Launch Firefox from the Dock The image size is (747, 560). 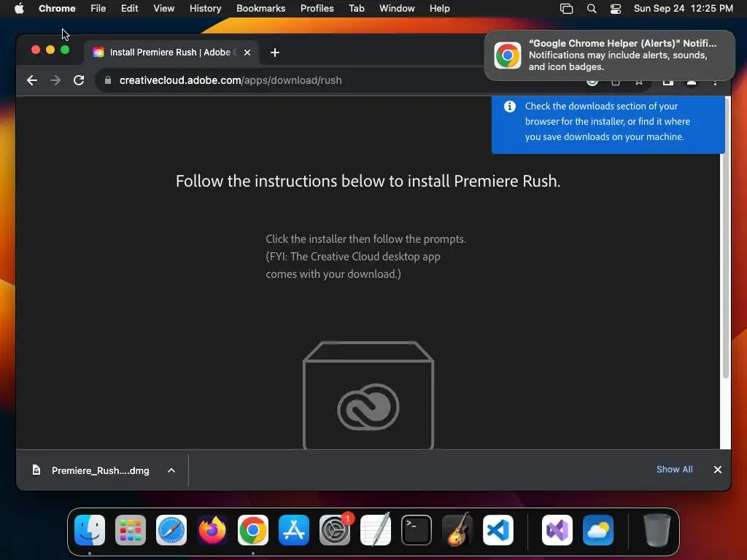point(212,530)
